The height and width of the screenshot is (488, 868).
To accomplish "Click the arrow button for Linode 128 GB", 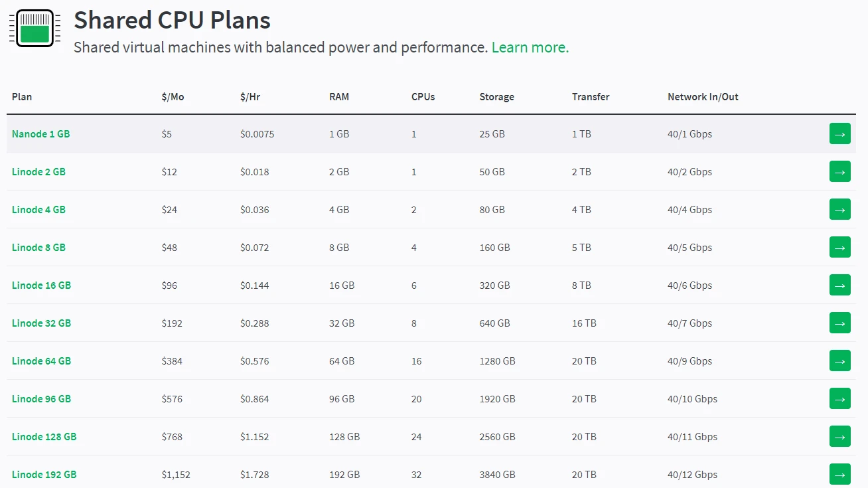I will [839, 436].
